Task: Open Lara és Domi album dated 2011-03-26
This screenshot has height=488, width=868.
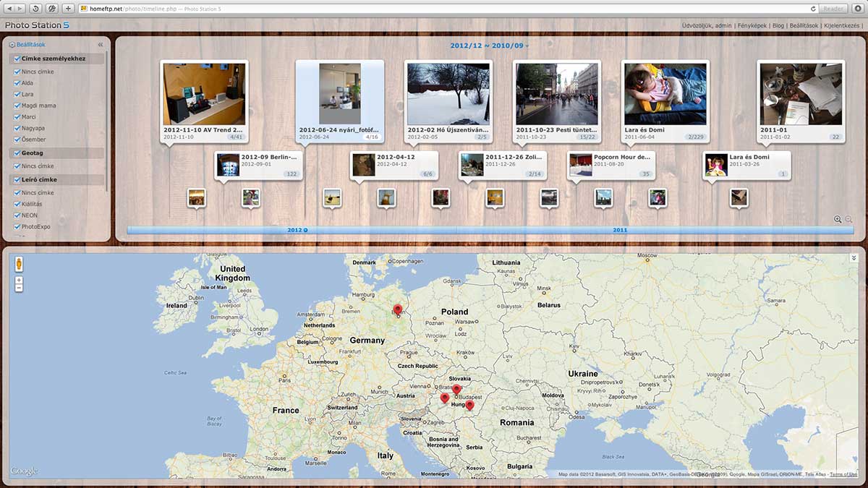Action: [747, 165]
